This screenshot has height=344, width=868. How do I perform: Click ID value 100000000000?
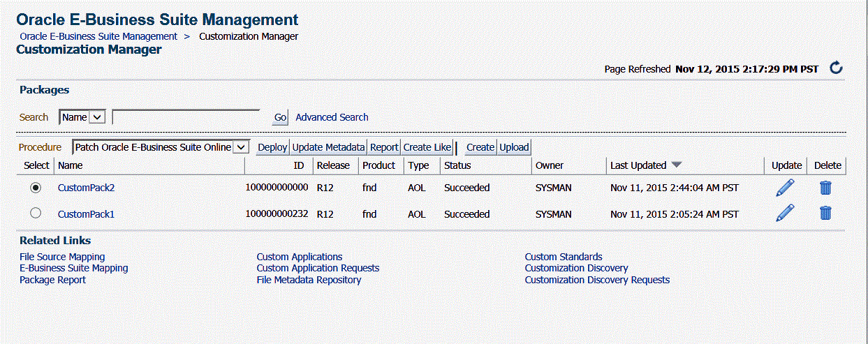pos(277,187)
